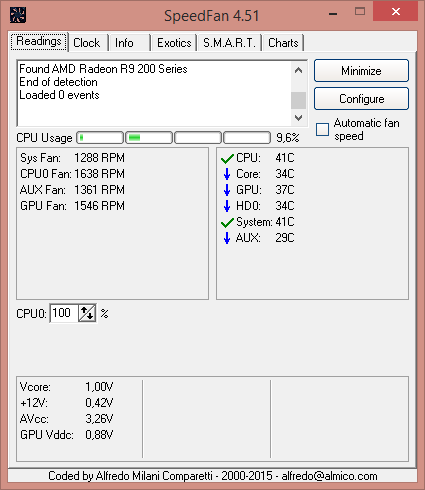
Task: Click the blue down arrow beside Core temperature
Action: point(227,174)
